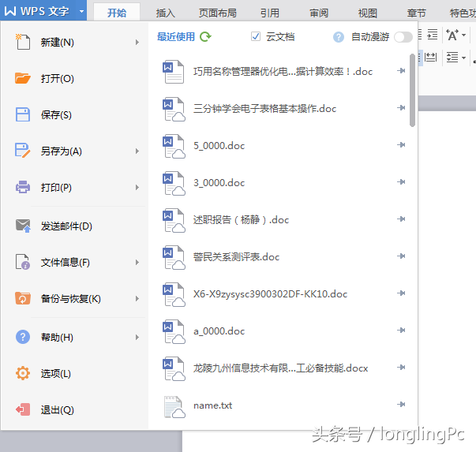Viewport: 476px width, 452px height.
Task: Click the 保存(S) disk icon
Action: (x=23, y=114)
